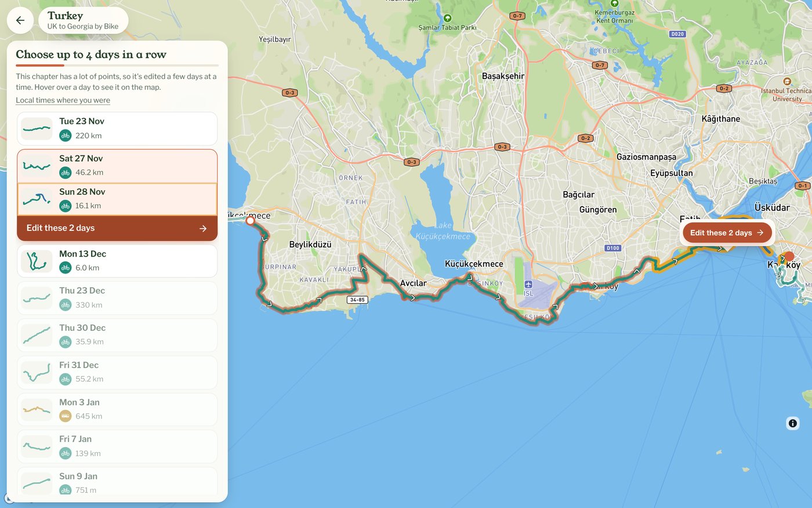Deselect the Sat 27 Nov day

tap(117, 166)
